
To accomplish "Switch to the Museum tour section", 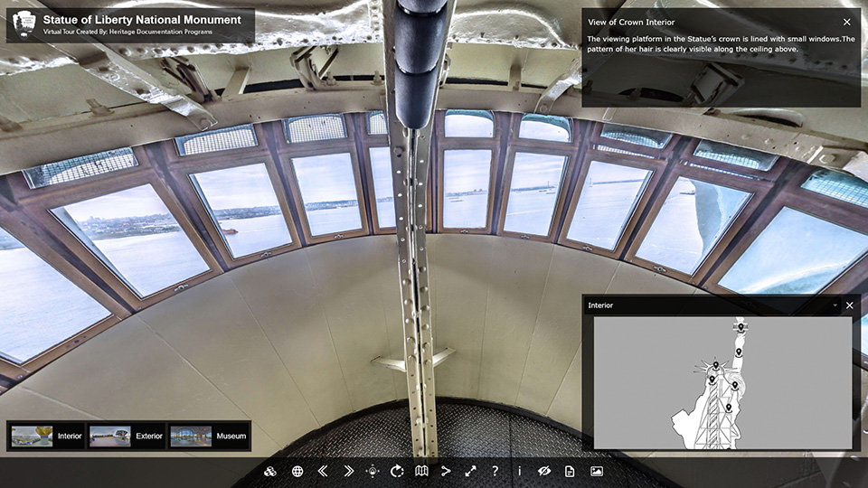I will 207,436.
